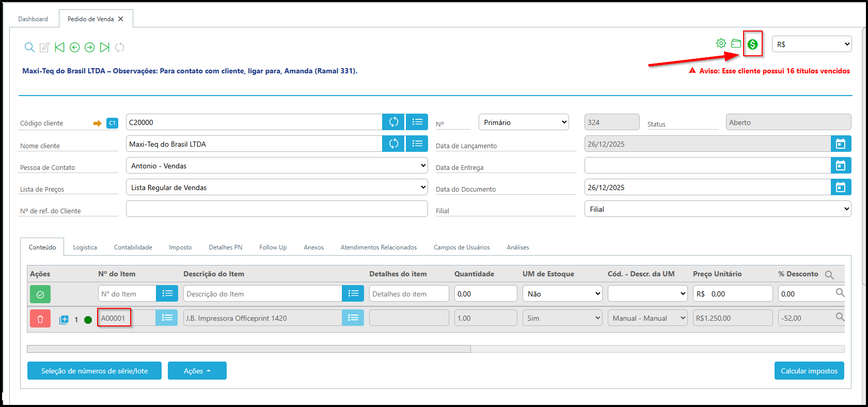868x407 pixels.
Task: Switch to the Logística tab
Action: tap(85, 247)
